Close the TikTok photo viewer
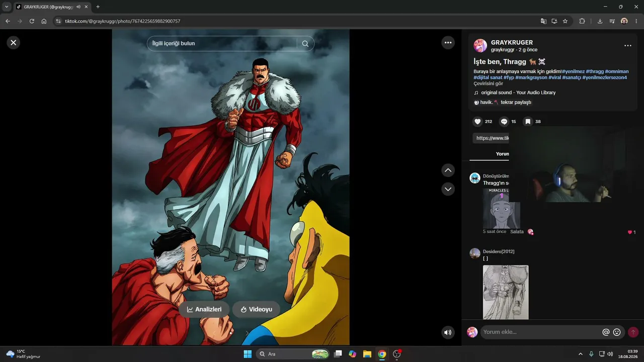 [14, 43]
